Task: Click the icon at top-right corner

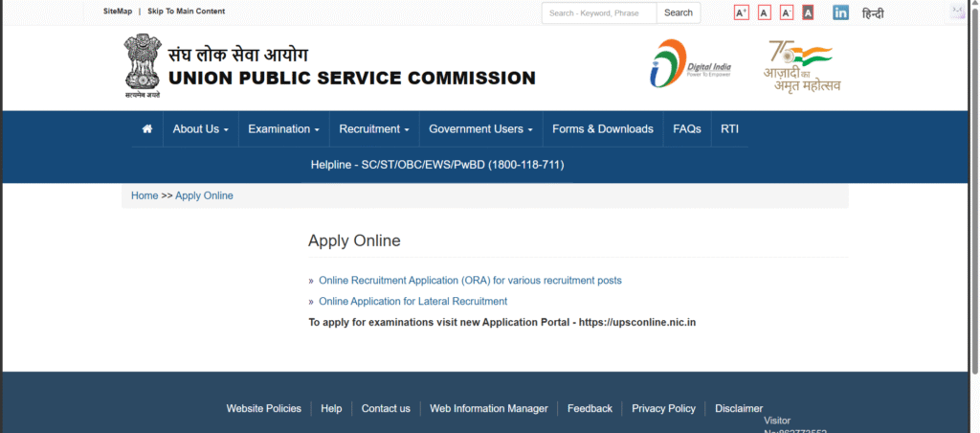Action: click(x=957, y=11)
